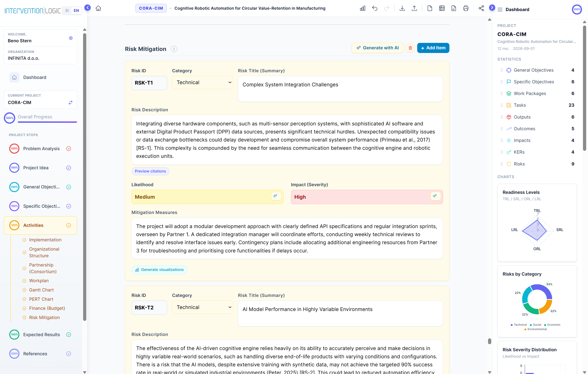Click the print icon
This screenshot has width=588, height=374.
pos(466,8)
